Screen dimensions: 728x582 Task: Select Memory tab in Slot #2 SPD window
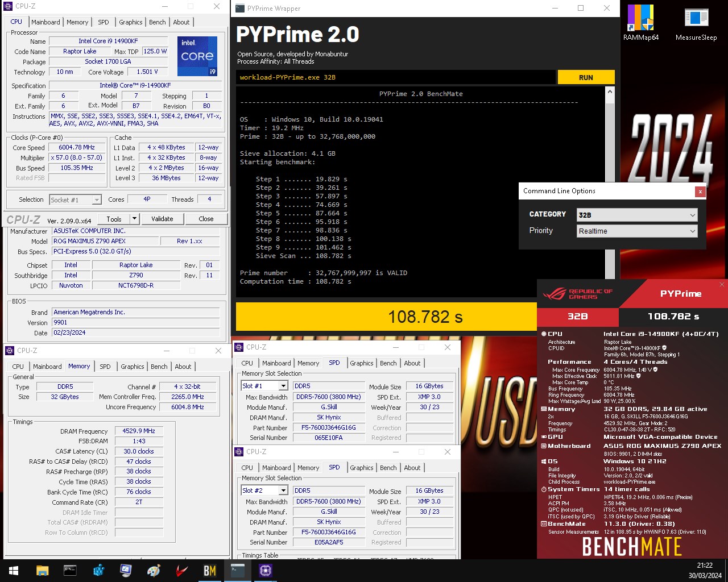[x=308, y=468]
